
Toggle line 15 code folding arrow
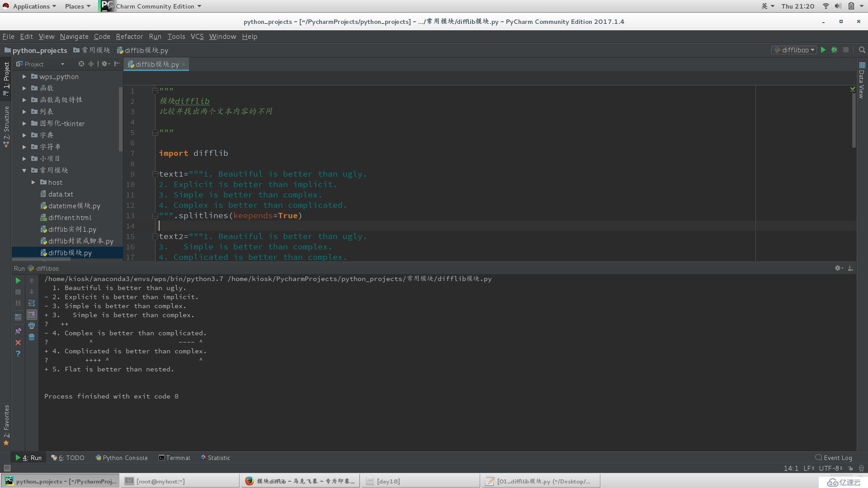tap(154, 236)
